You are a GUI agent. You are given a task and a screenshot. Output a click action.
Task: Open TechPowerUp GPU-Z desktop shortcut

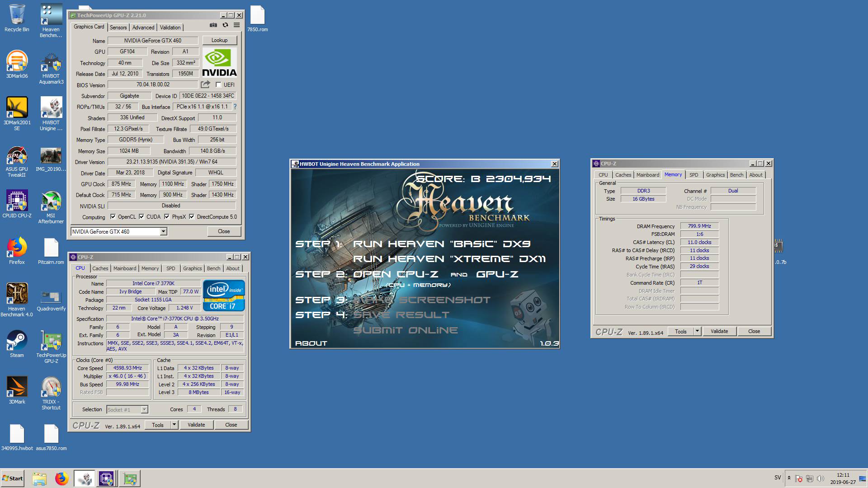[51, 347]
